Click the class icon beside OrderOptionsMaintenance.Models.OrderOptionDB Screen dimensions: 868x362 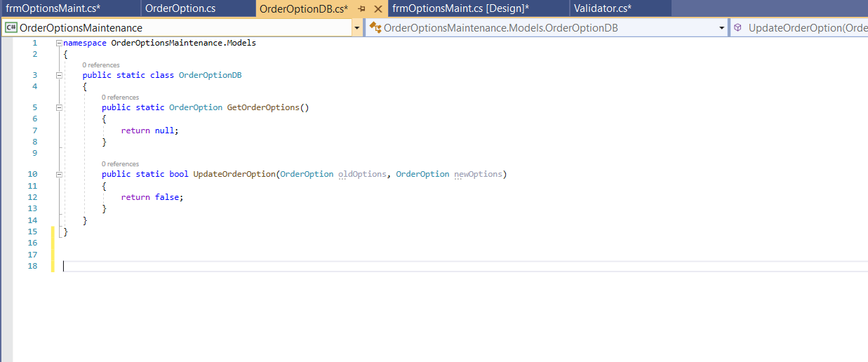(375, 28)
